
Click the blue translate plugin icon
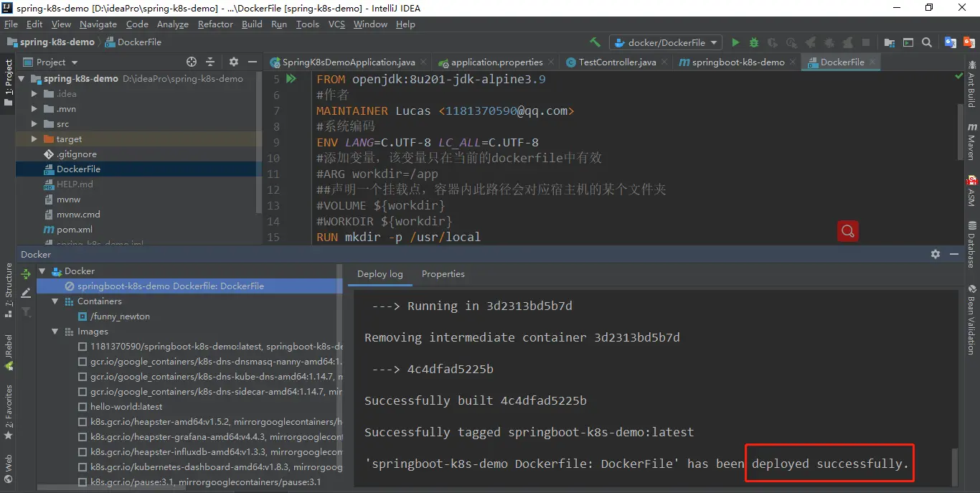click(x=951, y=42)
